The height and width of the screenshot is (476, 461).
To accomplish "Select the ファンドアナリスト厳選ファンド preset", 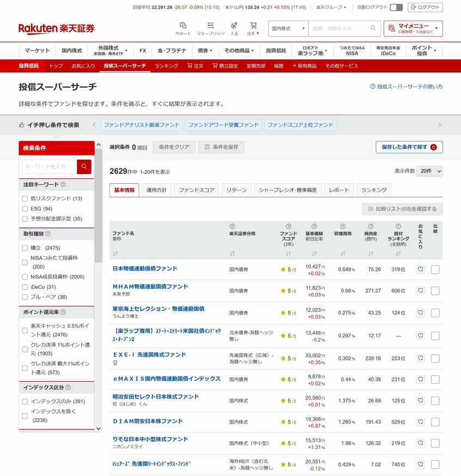I will 142,125.
